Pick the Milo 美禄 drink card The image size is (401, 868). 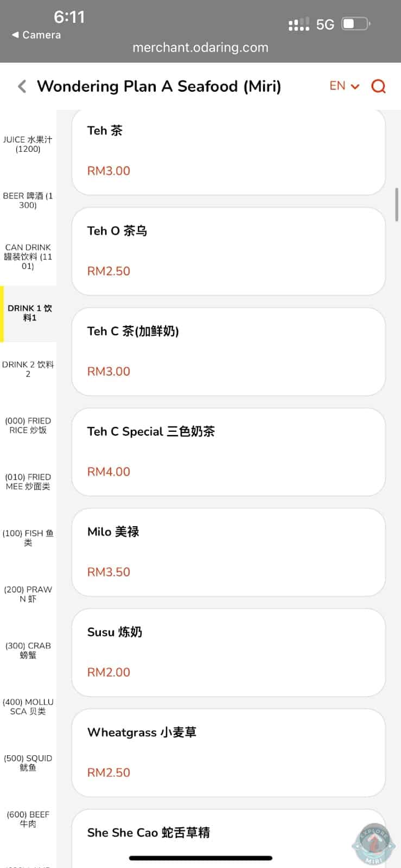228,552
